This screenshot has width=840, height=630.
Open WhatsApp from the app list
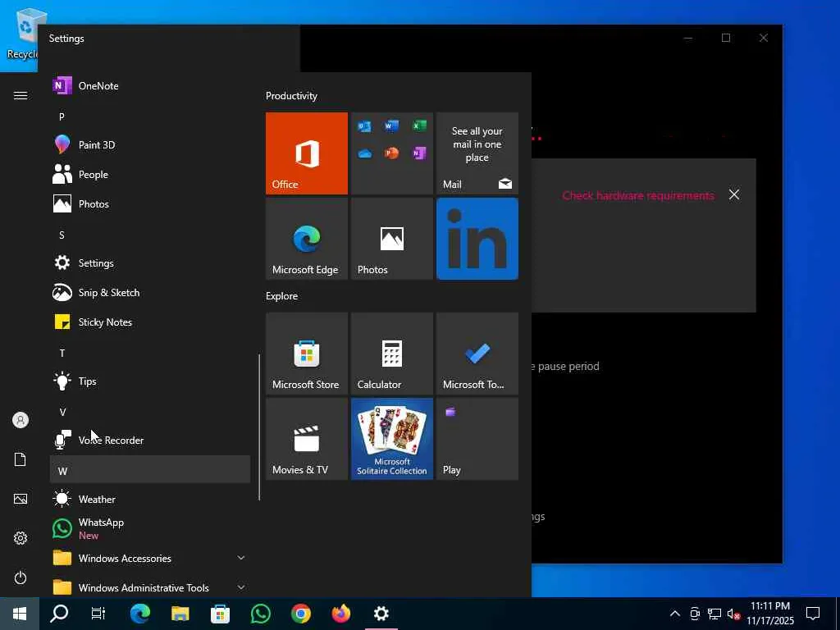click(150, 528)
